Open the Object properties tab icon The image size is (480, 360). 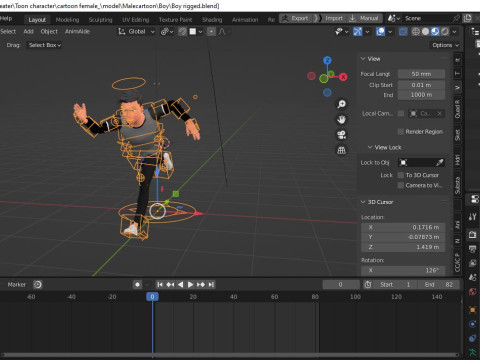point(473,310)
